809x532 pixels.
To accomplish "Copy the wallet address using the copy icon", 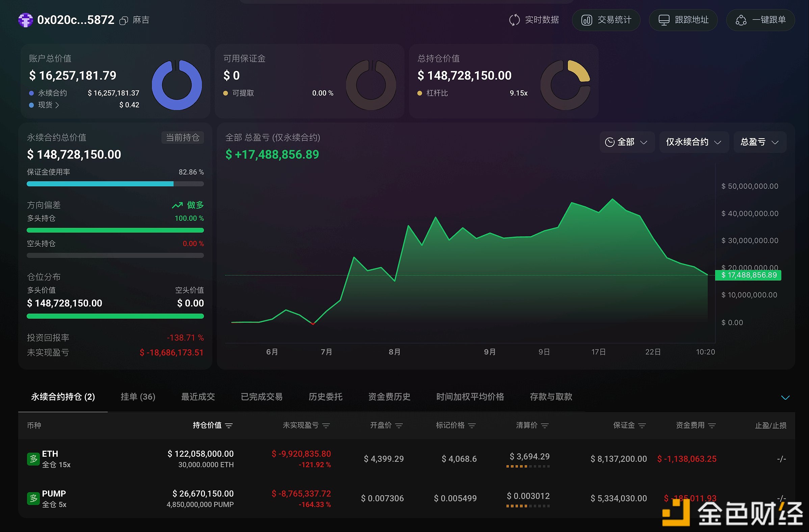I will [x=123, y=20].
